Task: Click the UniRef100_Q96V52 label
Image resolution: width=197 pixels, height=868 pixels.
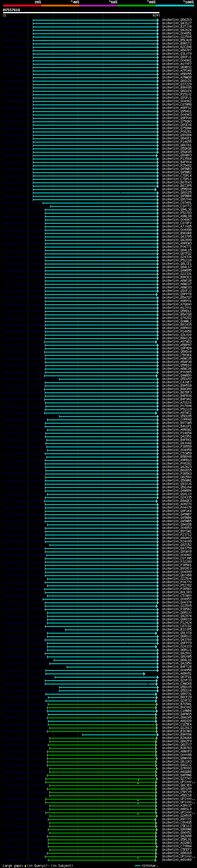Action: coord(177,833)
